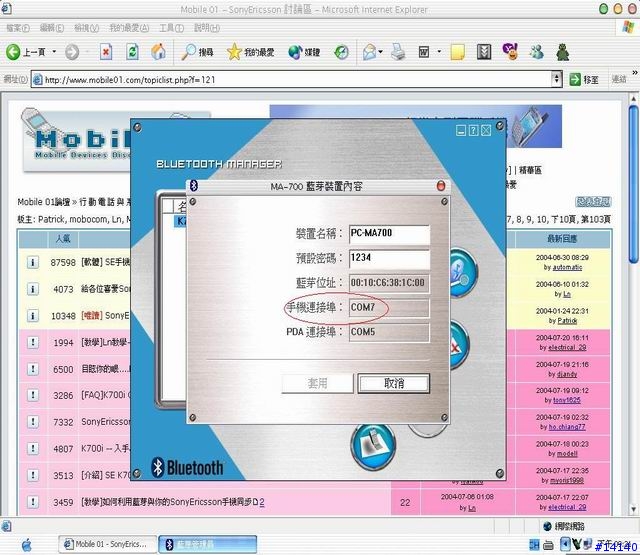Refresh the page with the green arrows icon
This screenshot has width=640, height=555.
coord(132,52)
